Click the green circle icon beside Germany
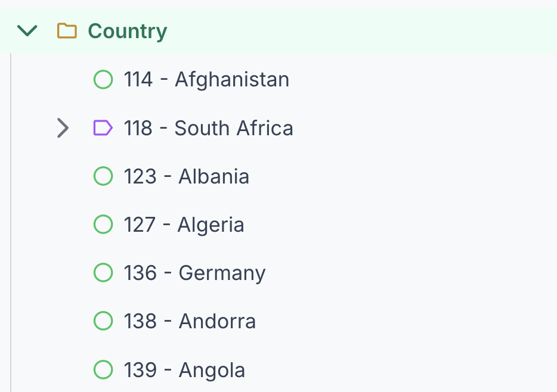The width and height of the screenshot is (557, 392). click(103, 273)
